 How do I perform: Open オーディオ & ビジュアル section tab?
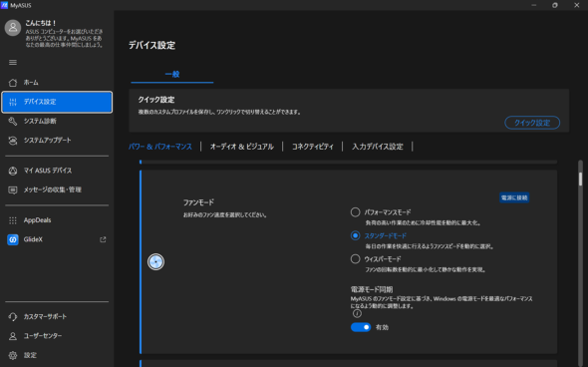242,147
